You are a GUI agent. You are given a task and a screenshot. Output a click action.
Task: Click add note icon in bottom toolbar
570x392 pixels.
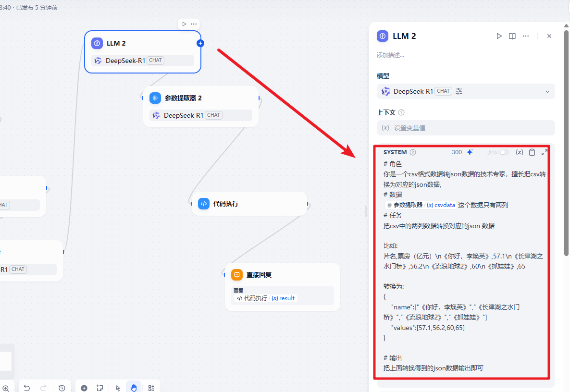[x=100, y=388]
